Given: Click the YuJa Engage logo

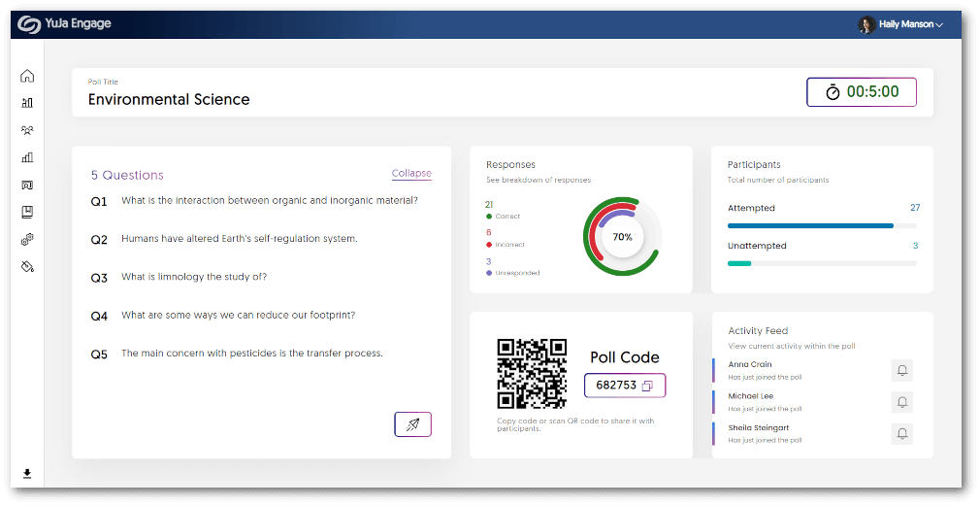Looking at the screenshot, I should [x=65, y=24].
